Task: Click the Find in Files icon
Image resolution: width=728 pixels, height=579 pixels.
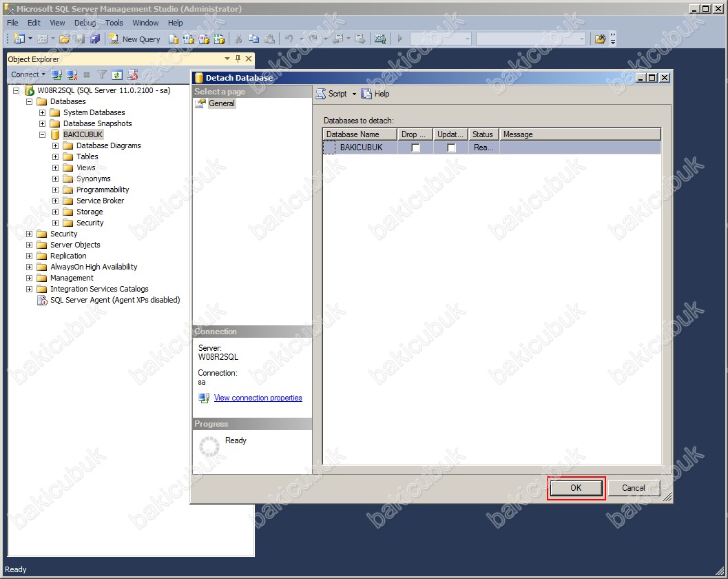Action: (600, 39)
